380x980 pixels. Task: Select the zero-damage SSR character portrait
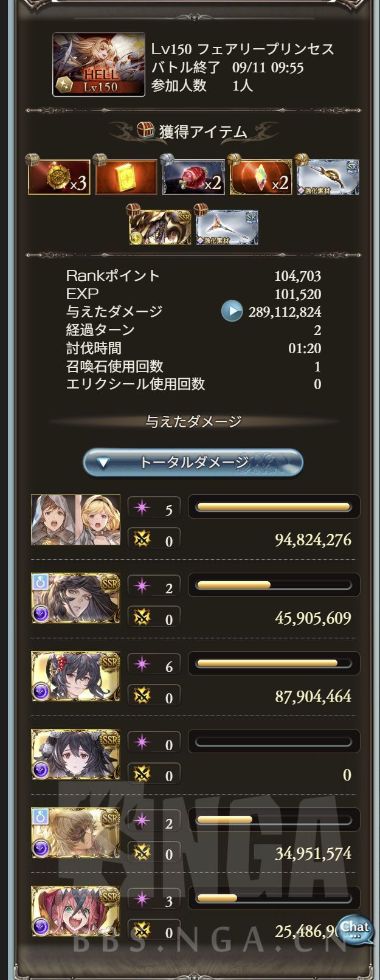click(75, 754)
